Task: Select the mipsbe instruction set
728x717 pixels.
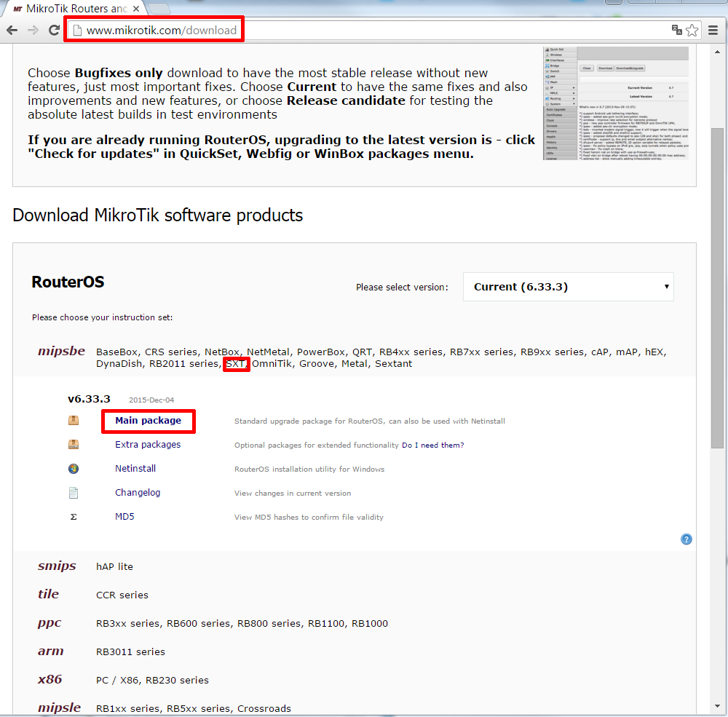Action: tap(61, 352)
